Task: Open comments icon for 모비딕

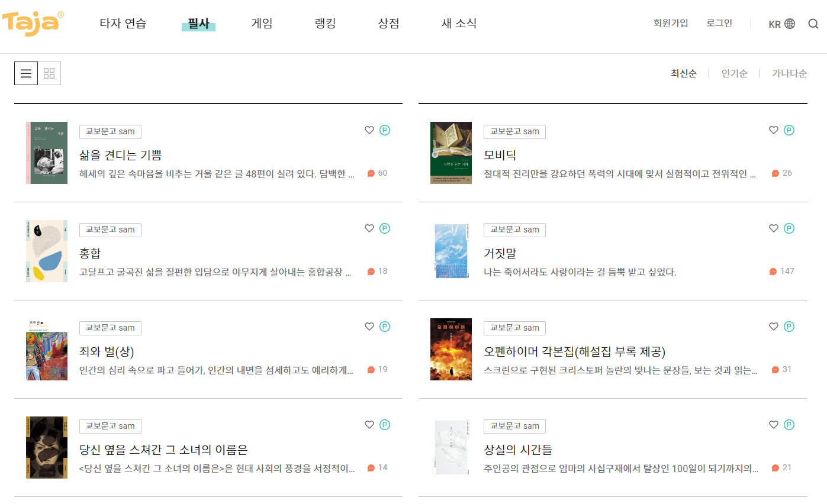Action: coord(775,173)
